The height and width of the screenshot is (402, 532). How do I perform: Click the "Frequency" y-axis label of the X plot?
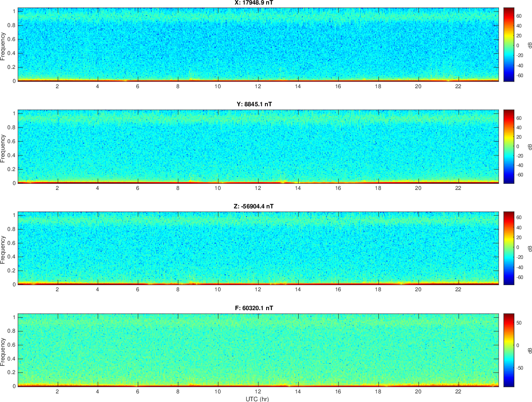(3, 46)
